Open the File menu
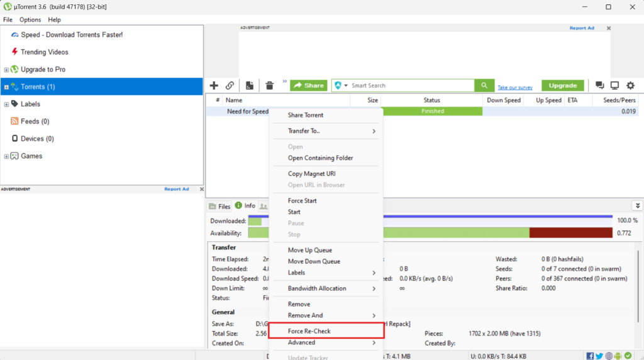 click(x=8, y=19)
